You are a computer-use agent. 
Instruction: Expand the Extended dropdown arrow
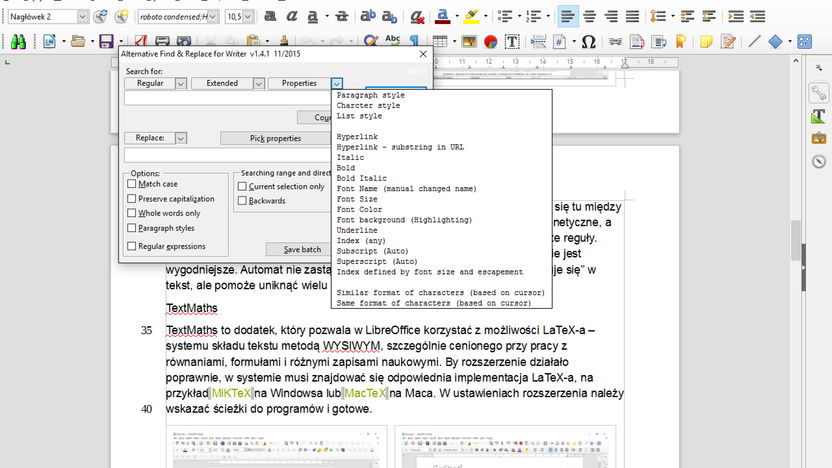[x=258, y=83]
